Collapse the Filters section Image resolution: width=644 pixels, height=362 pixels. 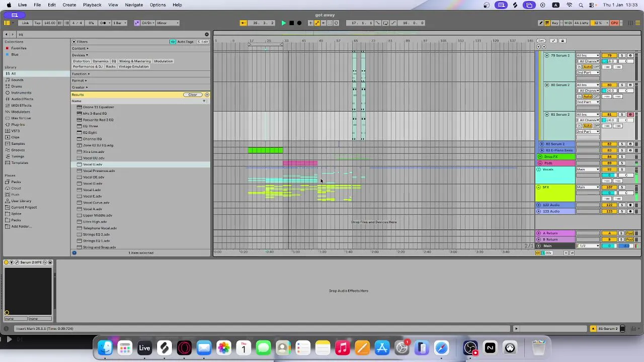pyautogui.click(x=74, y=42)
